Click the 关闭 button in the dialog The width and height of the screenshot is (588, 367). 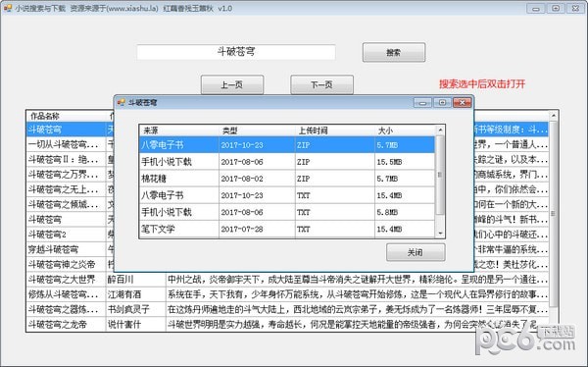416,252
